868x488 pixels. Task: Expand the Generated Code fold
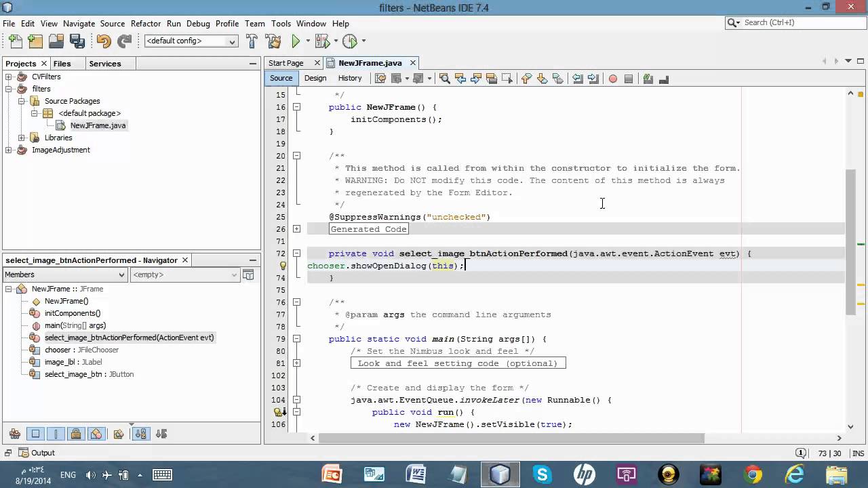pos(296,229)
